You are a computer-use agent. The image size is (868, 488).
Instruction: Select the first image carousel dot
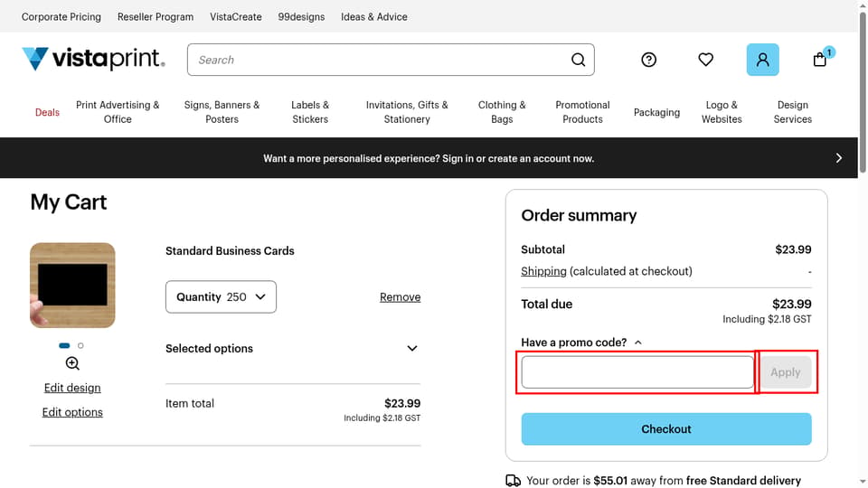(64, 345)
